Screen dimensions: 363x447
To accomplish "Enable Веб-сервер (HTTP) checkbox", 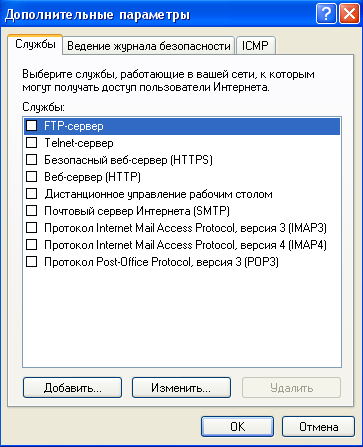I will pos(32,177).
